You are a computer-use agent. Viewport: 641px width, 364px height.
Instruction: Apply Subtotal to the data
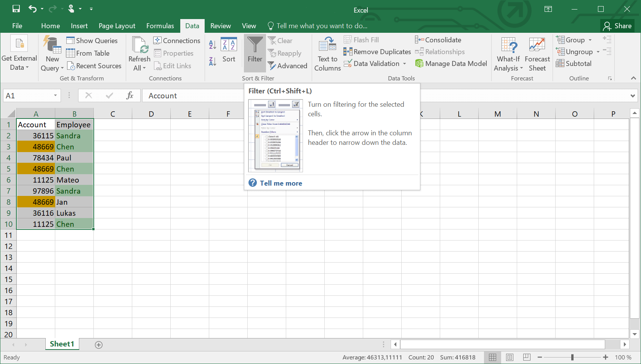pyautogui.click(x=574, y=64)
